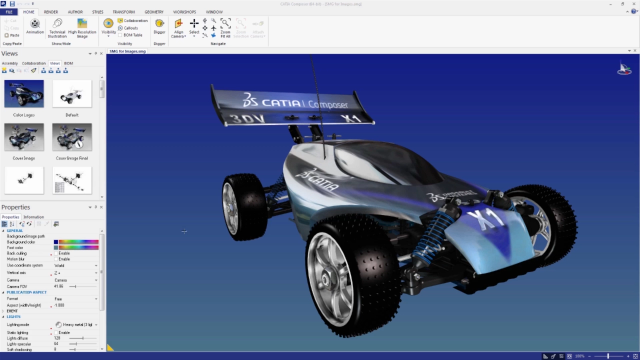Click the categorized view icon in Properties toolbar
640x360 pixels.
(x=4, y=224)
